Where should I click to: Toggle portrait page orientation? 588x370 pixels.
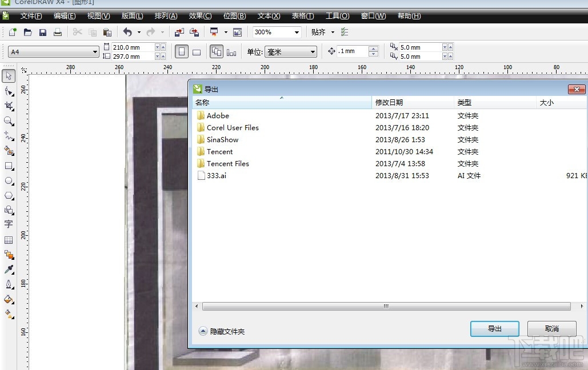click(x=182, y=51)
